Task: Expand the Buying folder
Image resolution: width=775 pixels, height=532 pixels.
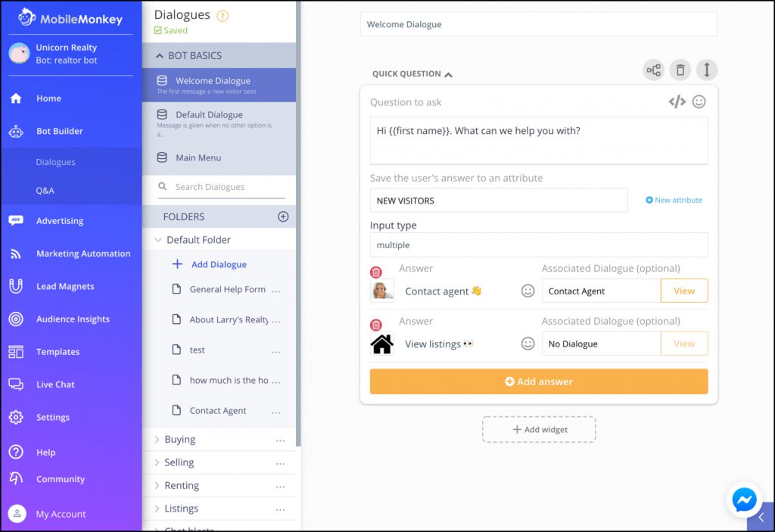Action: 179,439
